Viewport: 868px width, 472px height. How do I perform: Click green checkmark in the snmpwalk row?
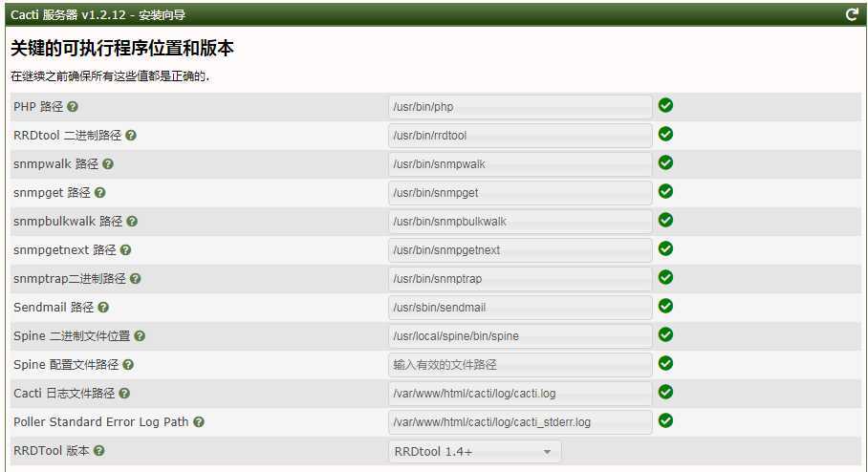665,162
